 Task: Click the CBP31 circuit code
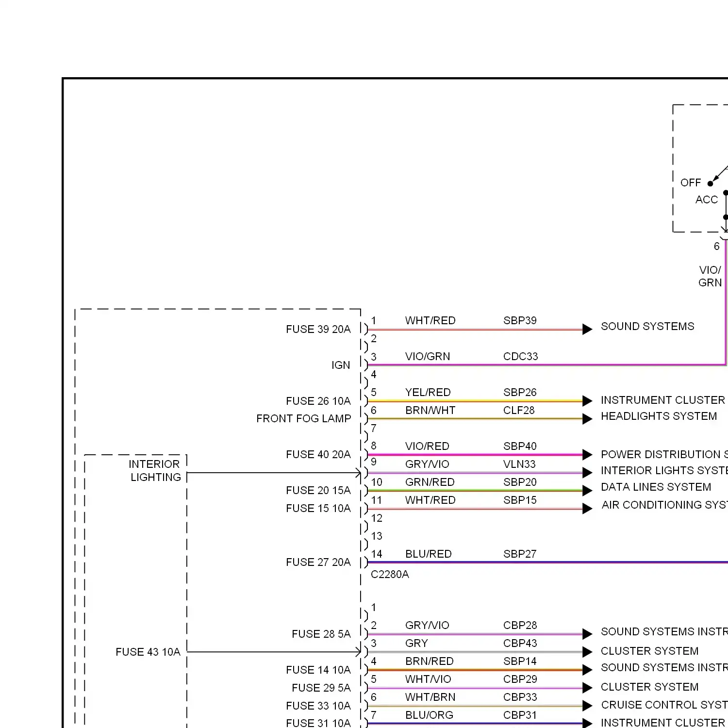(x=520, y=715)
